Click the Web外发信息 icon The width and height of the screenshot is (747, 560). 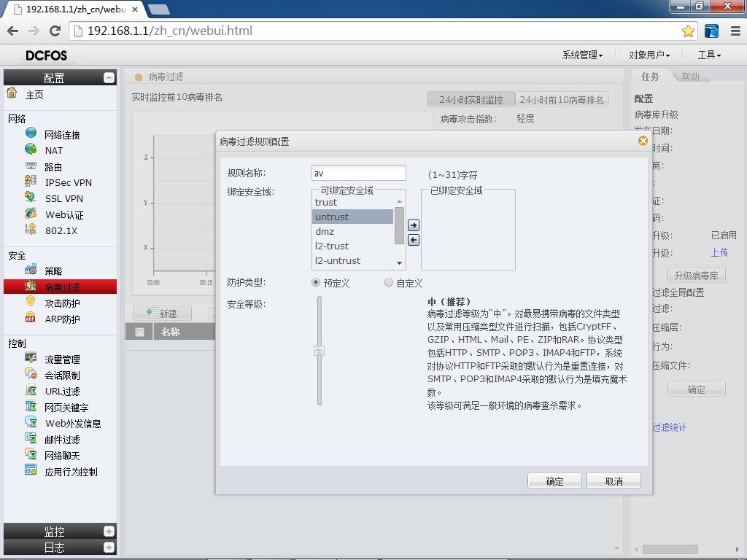[31, 422]
